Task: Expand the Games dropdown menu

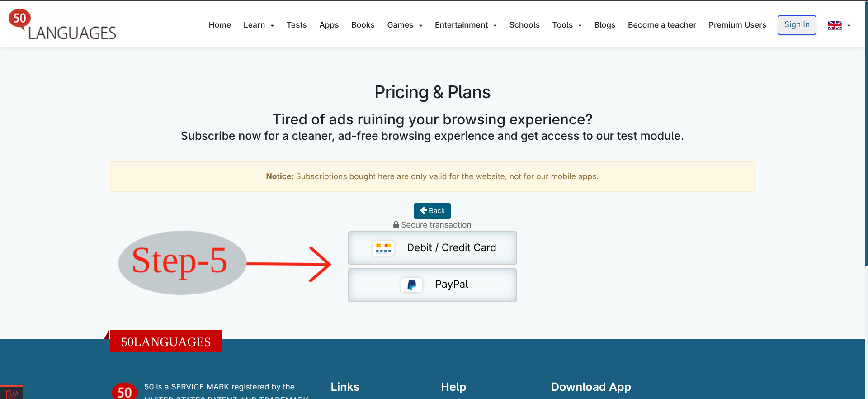Action: click(405, 25)
